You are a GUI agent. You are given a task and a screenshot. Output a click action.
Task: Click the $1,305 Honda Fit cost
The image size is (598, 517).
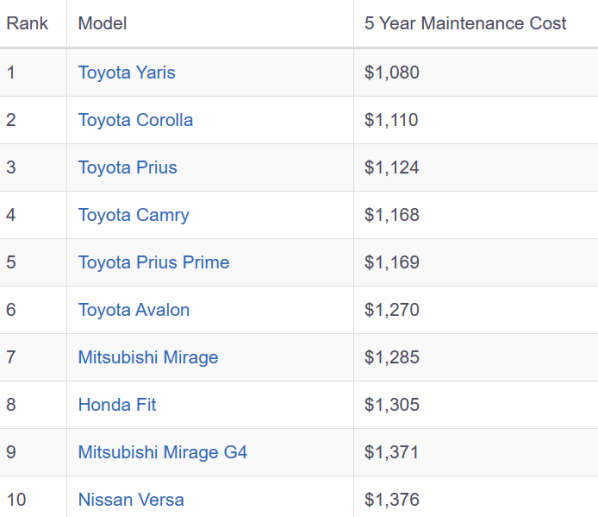pyautogui.click(x=392, y=405)
